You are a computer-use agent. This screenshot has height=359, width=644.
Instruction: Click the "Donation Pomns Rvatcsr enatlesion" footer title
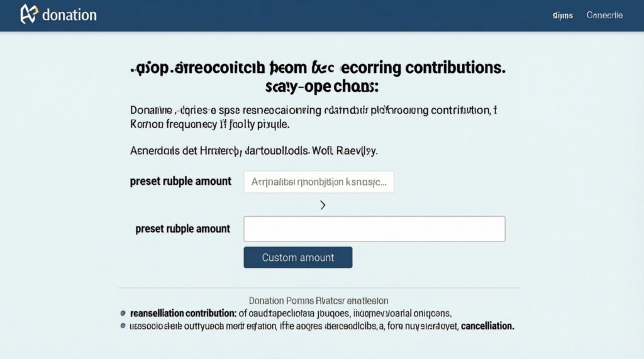(318, 301)
